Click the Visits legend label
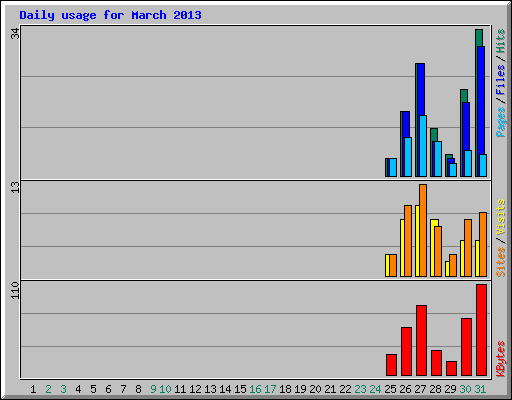The height and width of the screenshot is (400, 512). point(500,218)
